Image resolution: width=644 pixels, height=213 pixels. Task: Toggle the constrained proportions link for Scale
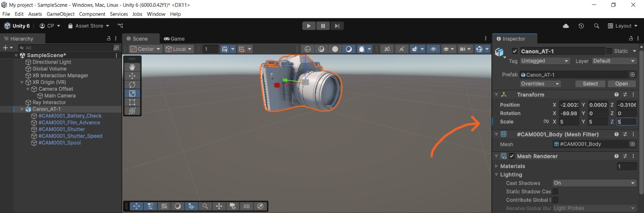(x=546, y=121)
